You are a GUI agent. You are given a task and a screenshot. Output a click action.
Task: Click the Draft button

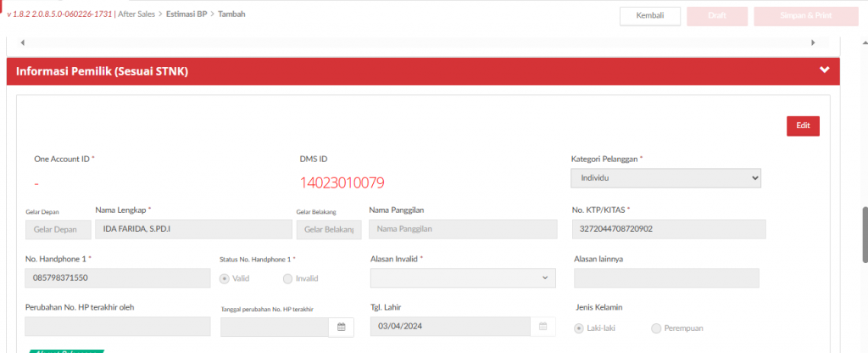pos(716,16)
